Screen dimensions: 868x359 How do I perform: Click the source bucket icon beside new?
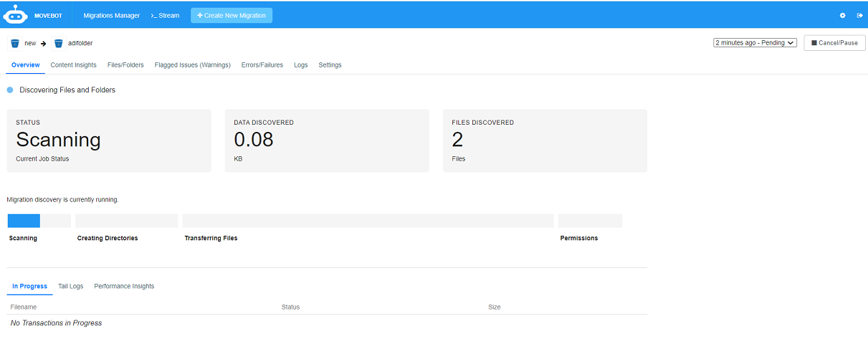coord(15,44)
